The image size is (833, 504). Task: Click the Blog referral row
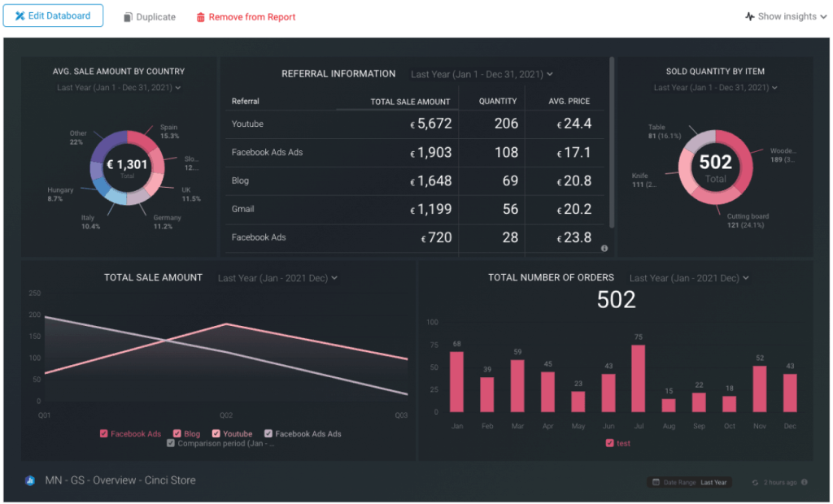[x=414, y=181]
